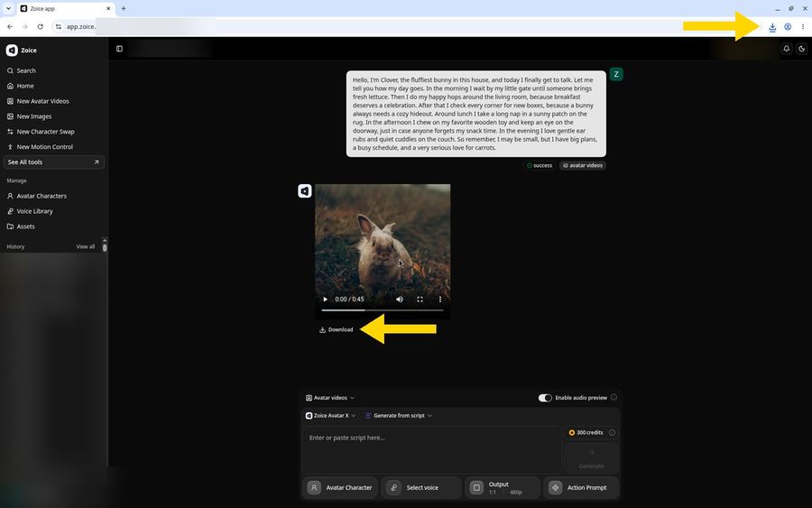
Task: Expand Avatar videos dropdown
Action: tap(330, 398)
